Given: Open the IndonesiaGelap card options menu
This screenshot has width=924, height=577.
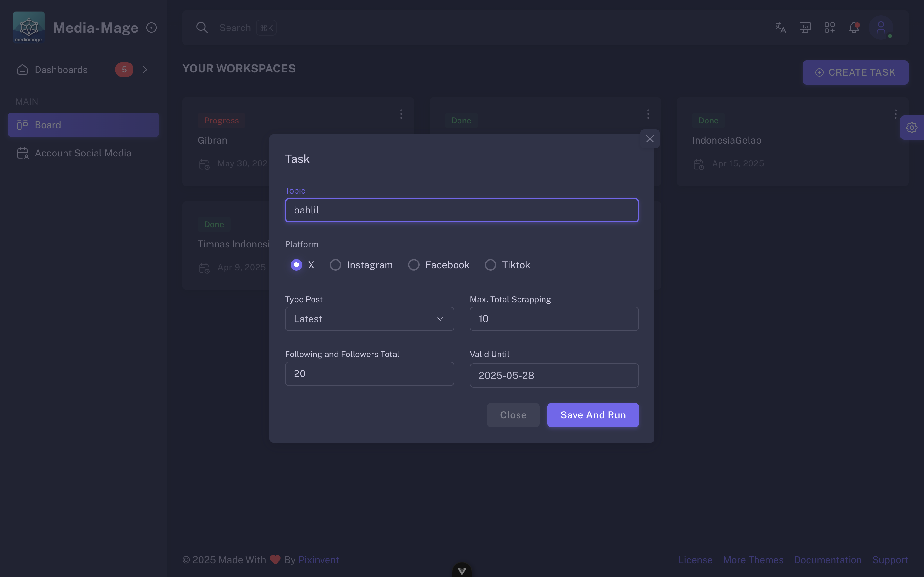Looking at the screenshot, I should click(x=895, y=114).
